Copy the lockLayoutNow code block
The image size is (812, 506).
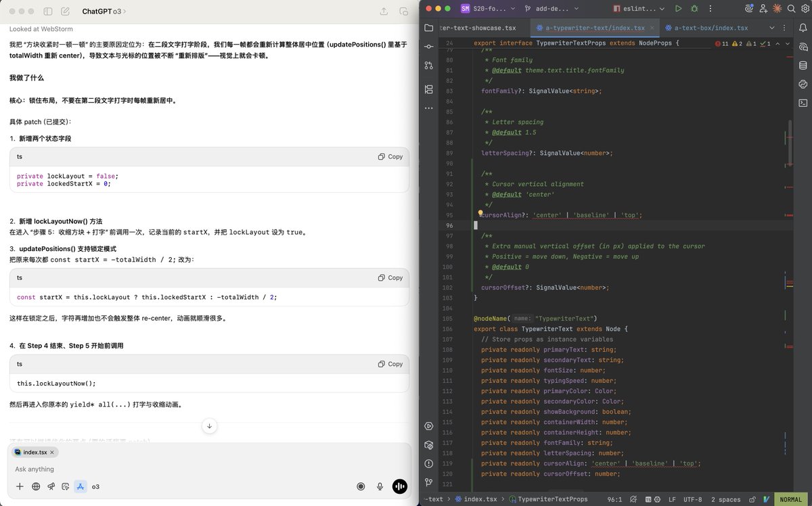[x=390, y=364]
